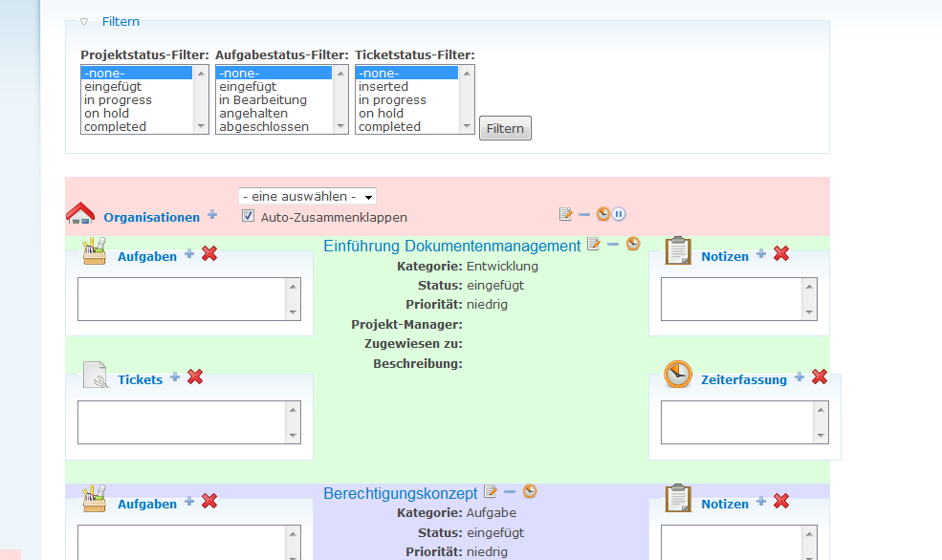Open the 'eine auswählen' dropdown

tap(307, 196)
